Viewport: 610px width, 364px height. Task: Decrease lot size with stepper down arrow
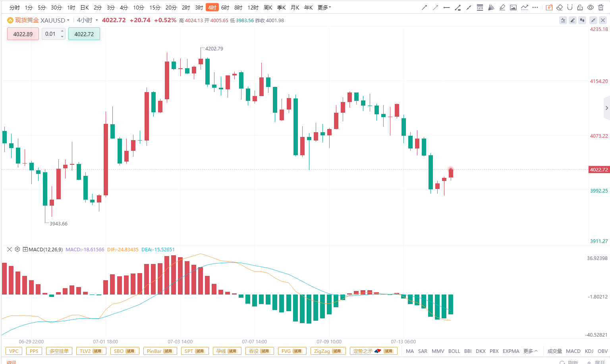(x=62, y=37)
